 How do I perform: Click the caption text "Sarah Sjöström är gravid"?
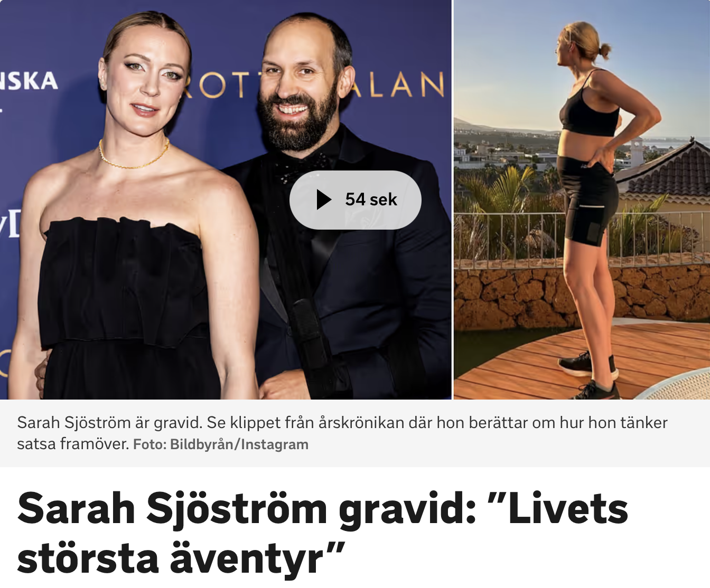(109, 423)
